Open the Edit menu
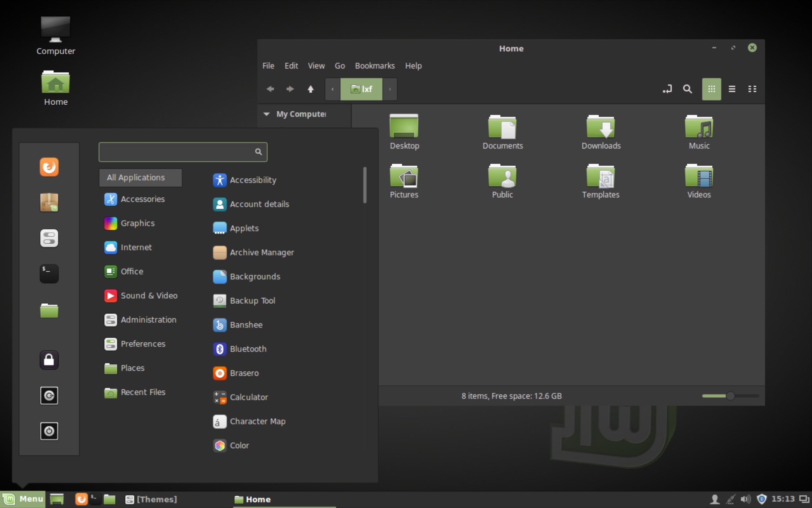The width and height of the screenshot is (812, 508). pos(291,66)
